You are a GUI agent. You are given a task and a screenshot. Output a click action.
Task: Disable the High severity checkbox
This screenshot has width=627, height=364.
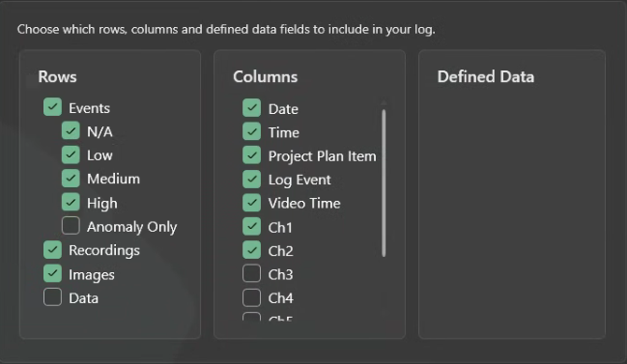pyautogui.click(x=71, y=202)
